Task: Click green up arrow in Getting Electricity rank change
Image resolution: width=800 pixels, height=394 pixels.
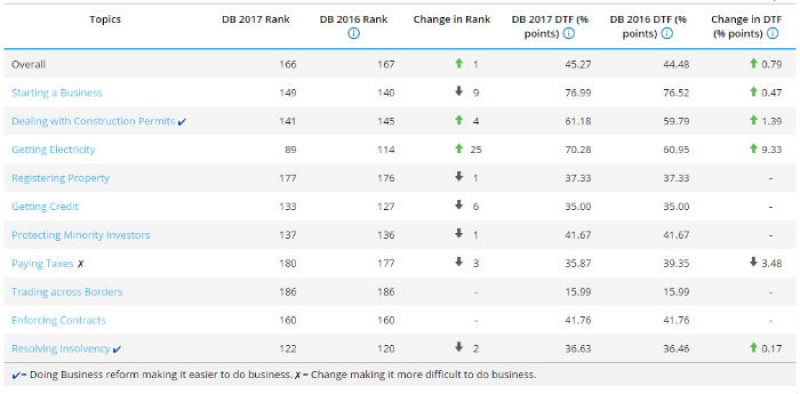Action: tap(459, 149)
